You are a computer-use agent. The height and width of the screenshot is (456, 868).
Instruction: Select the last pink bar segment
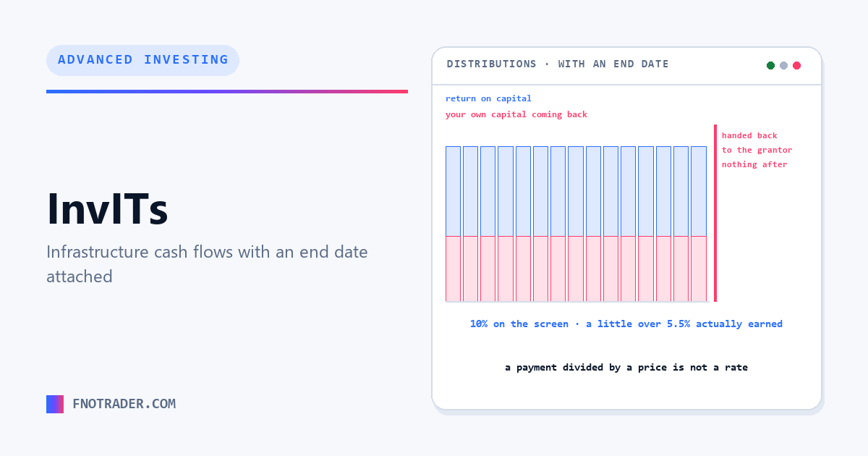tap(699, 269)
